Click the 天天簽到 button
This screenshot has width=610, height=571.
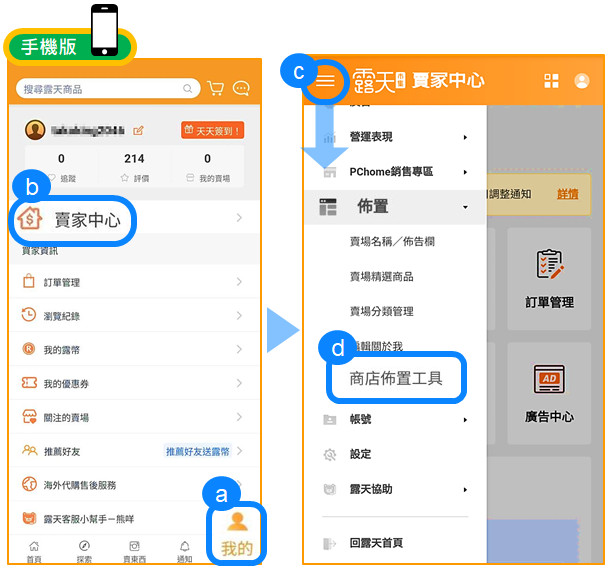212,130
